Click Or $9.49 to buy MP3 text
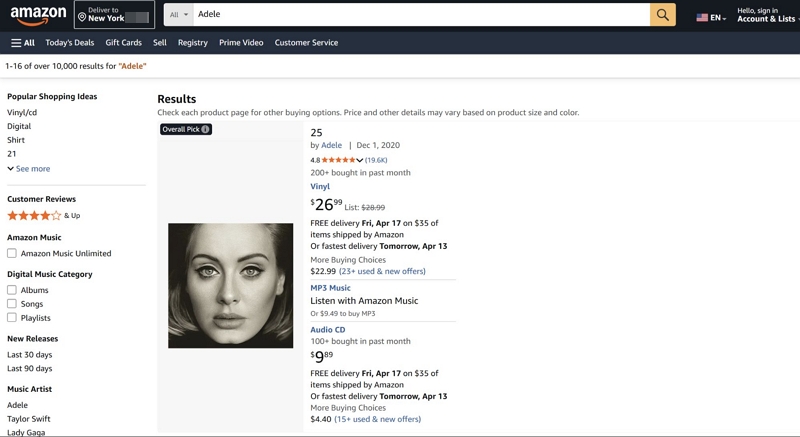The width and height of the screenshot is (800, 437). pyautogui.click(x=343, y=314)
